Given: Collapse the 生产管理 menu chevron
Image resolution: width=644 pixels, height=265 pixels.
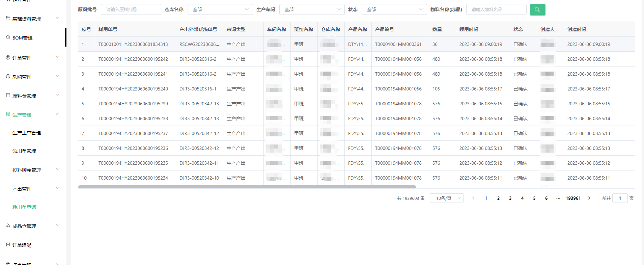Looking at the screenshot, I should click(x=58, y=114).
